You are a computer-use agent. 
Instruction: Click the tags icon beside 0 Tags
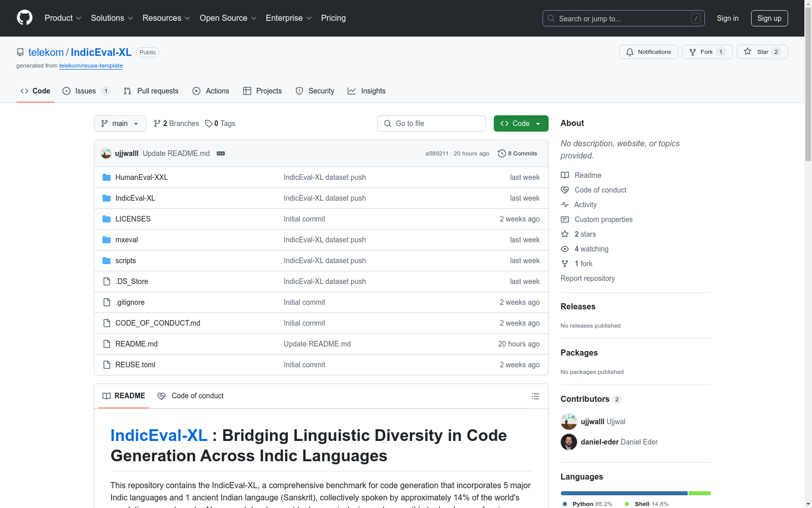point(209,123)
